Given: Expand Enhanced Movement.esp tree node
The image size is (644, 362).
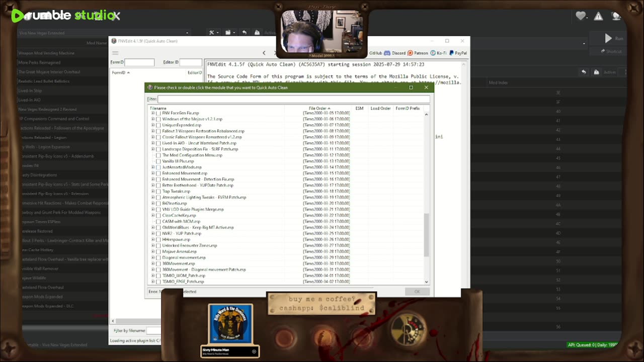Looking at the screenshot, I should pos(153,173).
